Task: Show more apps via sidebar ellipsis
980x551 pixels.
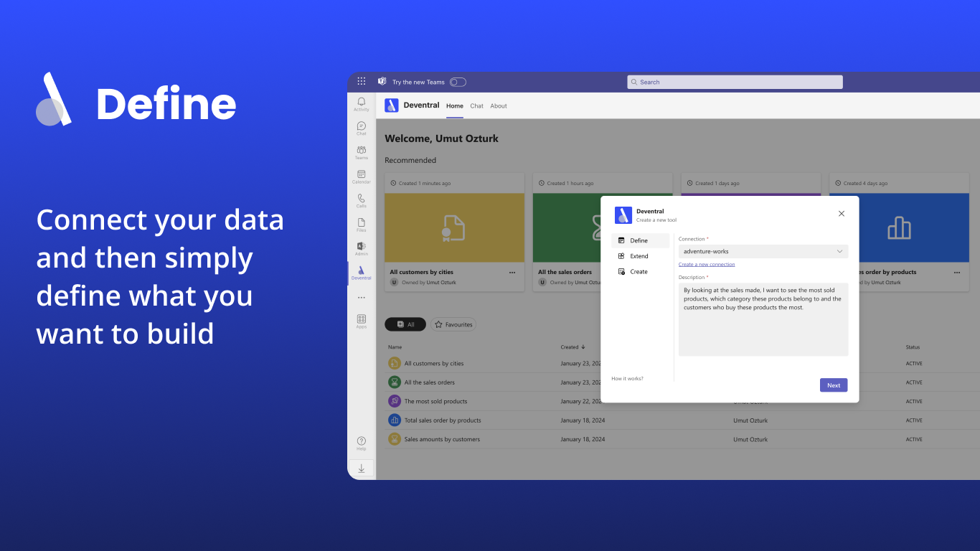Action: pyautogui.click(x=362, y=297)
